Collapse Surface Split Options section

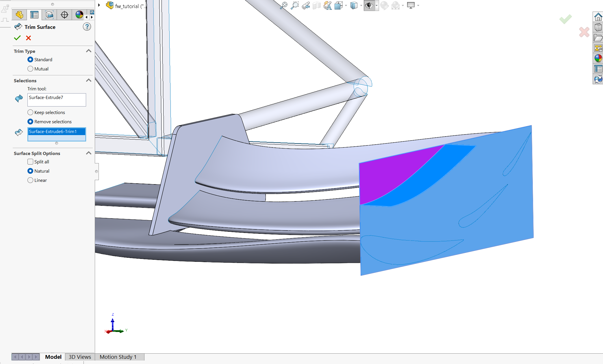click(x=89, y=153)
